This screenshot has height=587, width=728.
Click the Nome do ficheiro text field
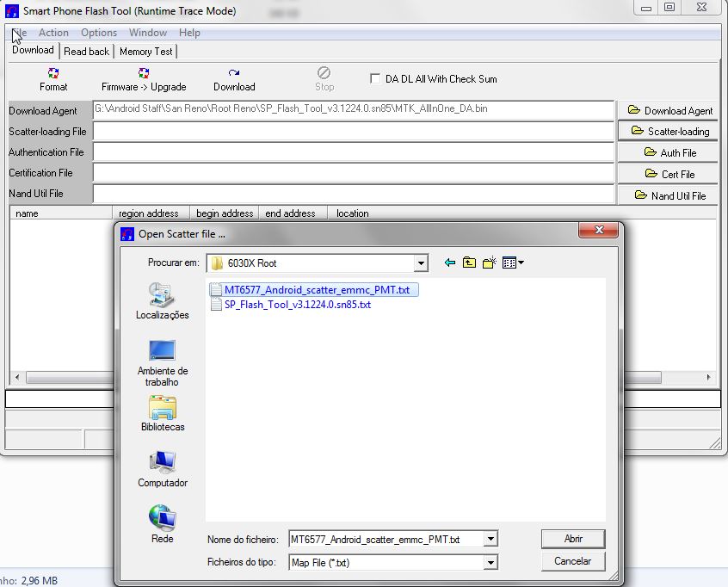click(386, 539)
